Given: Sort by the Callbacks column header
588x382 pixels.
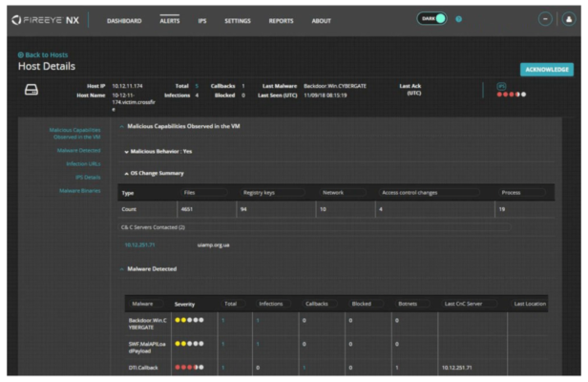Looking at the screenshot, I should click(320, 304).
